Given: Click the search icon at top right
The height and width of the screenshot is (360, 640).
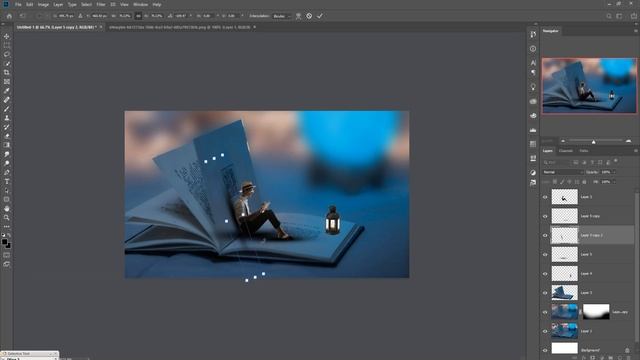Looking at the screenshot, I should click(x=609, y=16).
